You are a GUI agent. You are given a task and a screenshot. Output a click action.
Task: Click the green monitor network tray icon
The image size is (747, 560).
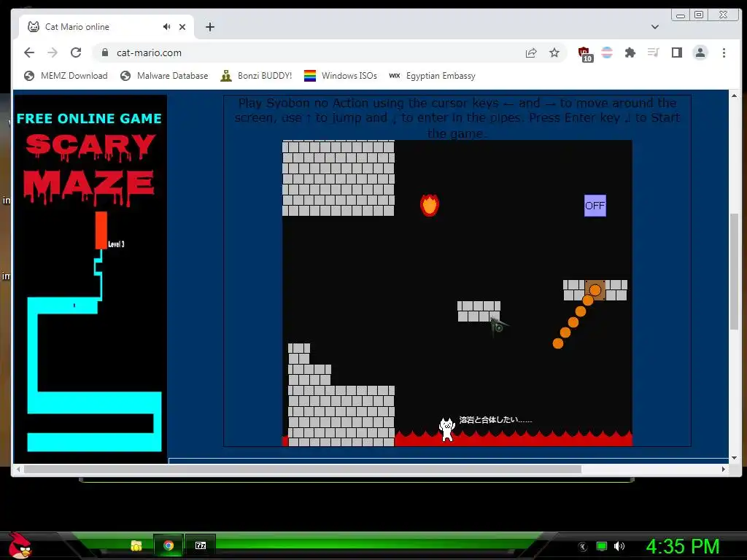point(602,546)
